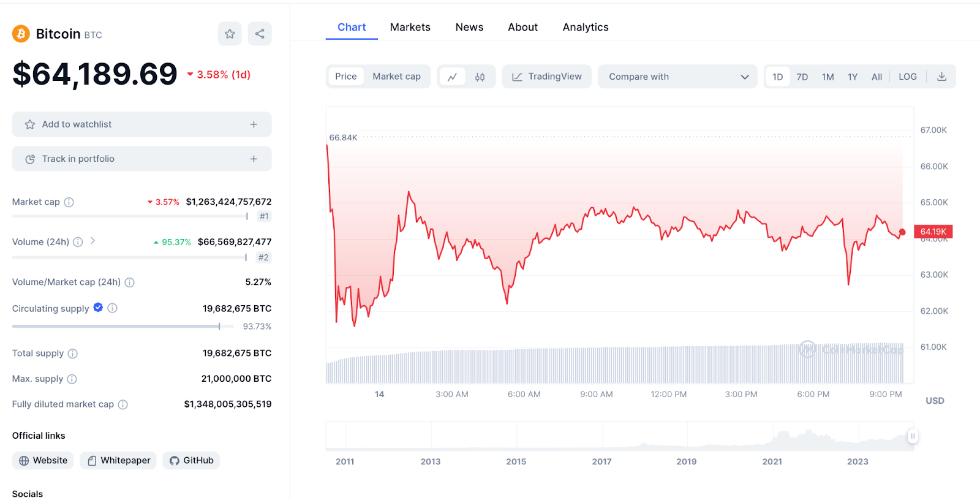Click the 93.73% circulating supply percentage

[x=257, y=327]
